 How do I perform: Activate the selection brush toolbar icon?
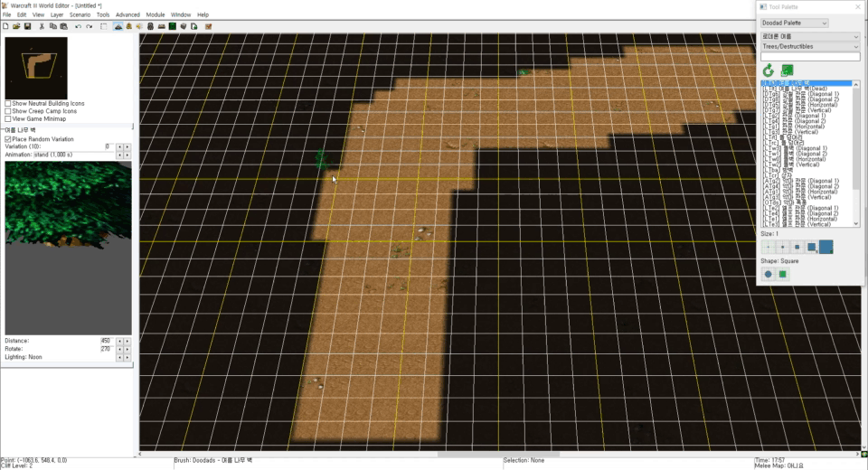[103, 26]
